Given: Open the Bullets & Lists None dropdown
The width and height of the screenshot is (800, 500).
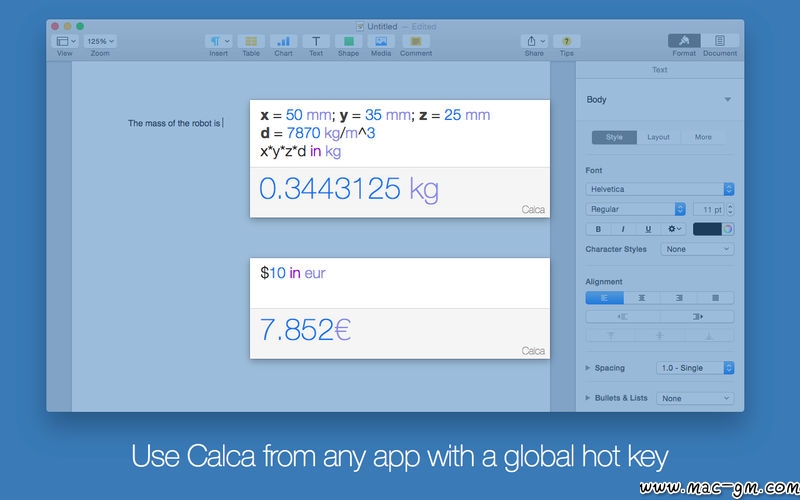Looking at the screenshot, I should pyautogui.click(x=695, y=398).
